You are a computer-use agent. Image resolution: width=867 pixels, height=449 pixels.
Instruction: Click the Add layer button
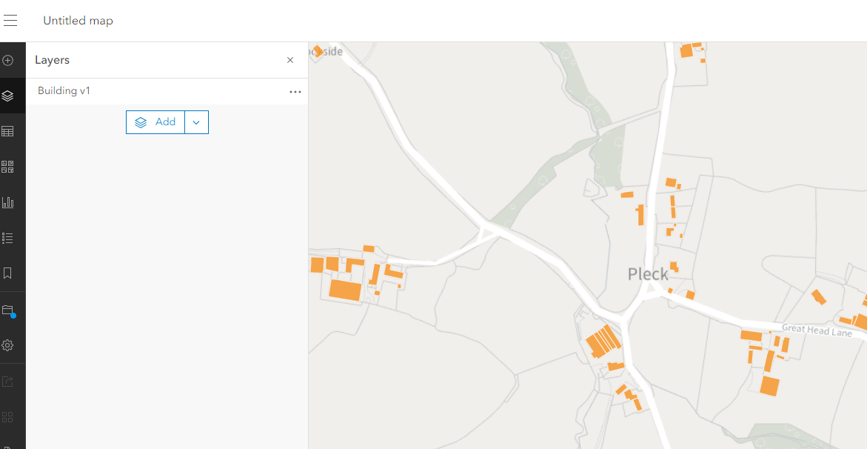(156, 122)
